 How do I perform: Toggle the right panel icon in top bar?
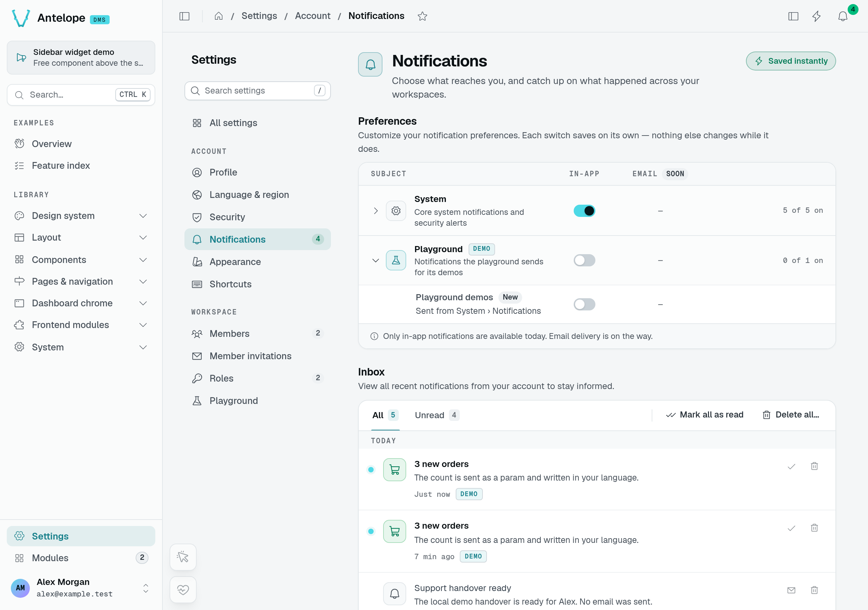click(x=793, y=16)
